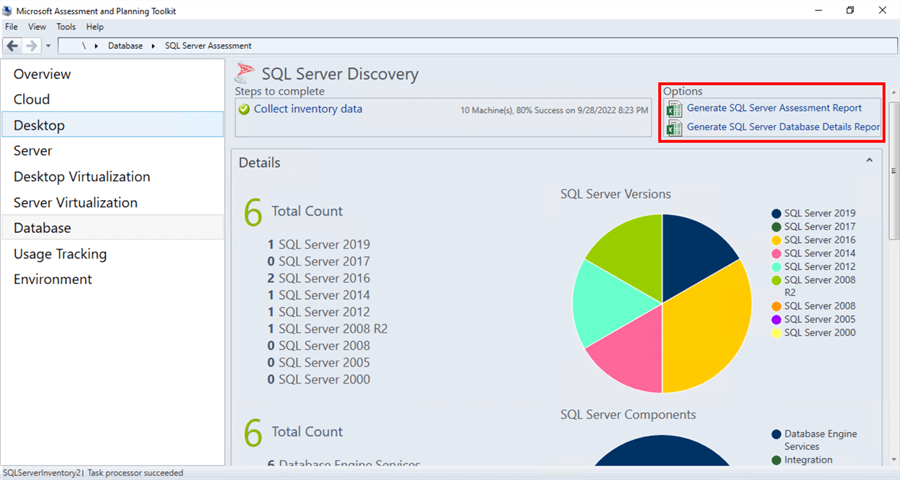This screenshot has width=900, height=480.
Task: Click 'Task processor succeeded' in the status bar
Action: tap(135, 473)
